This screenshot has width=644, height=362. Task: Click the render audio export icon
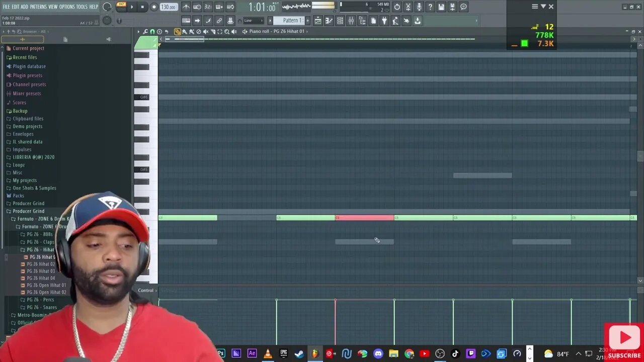click(452, 7)
